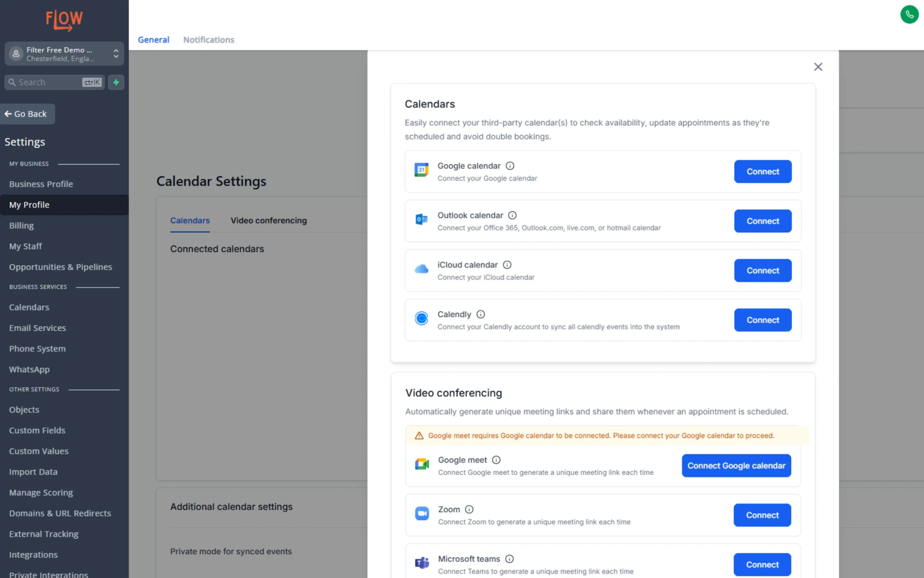Click the Google meet logo icon
The height and width of the screenshot is (578, 924).
422,464
